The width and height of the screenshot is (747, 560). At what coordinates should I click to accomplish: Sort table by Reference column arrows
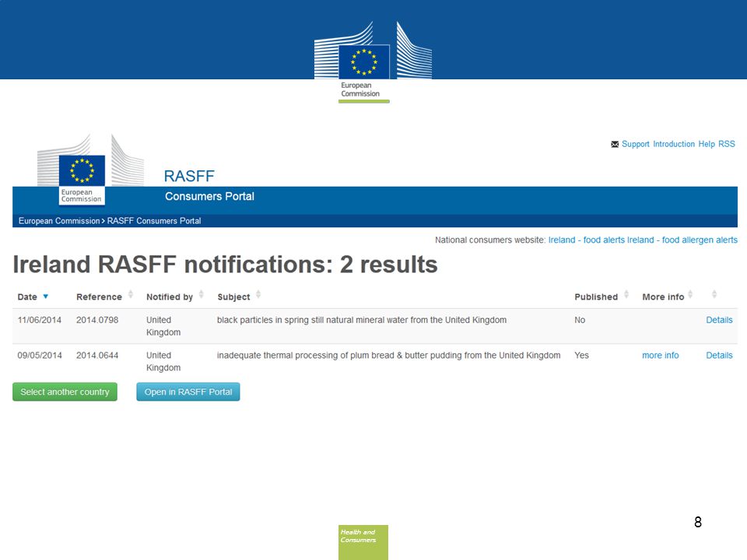[130, 294]
